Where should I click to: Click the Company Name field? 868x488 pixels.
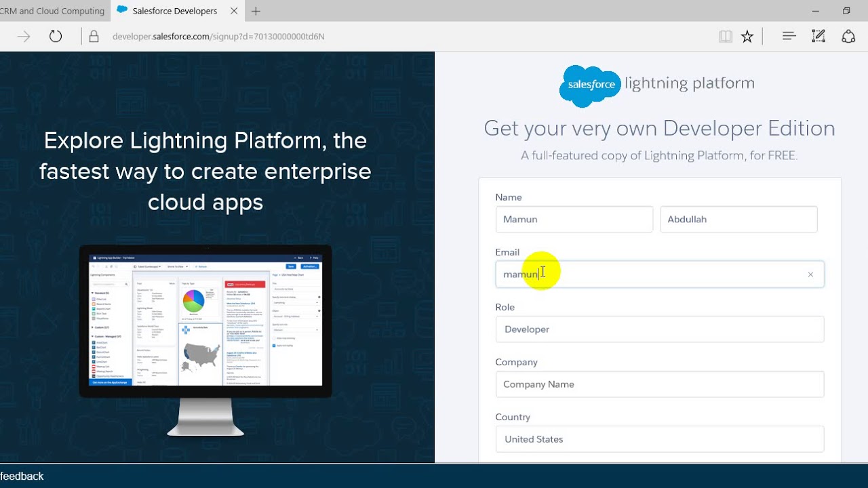tap(660, 384)
